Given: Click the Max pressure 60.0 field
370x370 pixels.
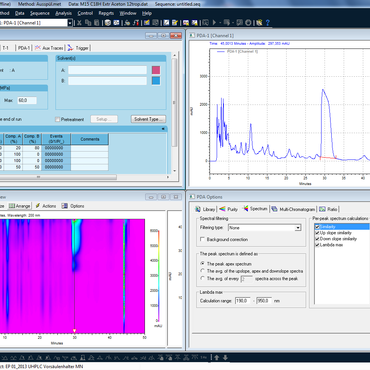Looking at the screenshot, I should click(x=27, y=100).
